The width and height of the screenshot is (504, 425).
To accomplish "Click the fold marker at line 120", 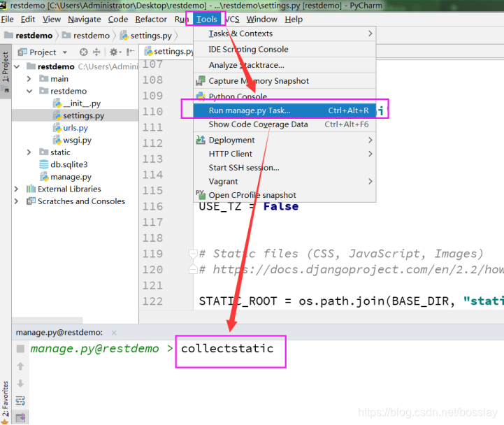I will [193, 269].
